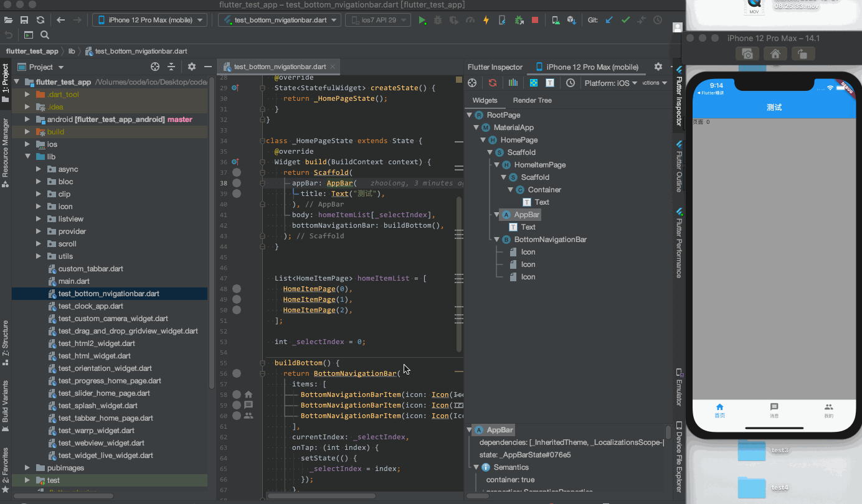Switch to Render Tree tab

tap(532, 100)
